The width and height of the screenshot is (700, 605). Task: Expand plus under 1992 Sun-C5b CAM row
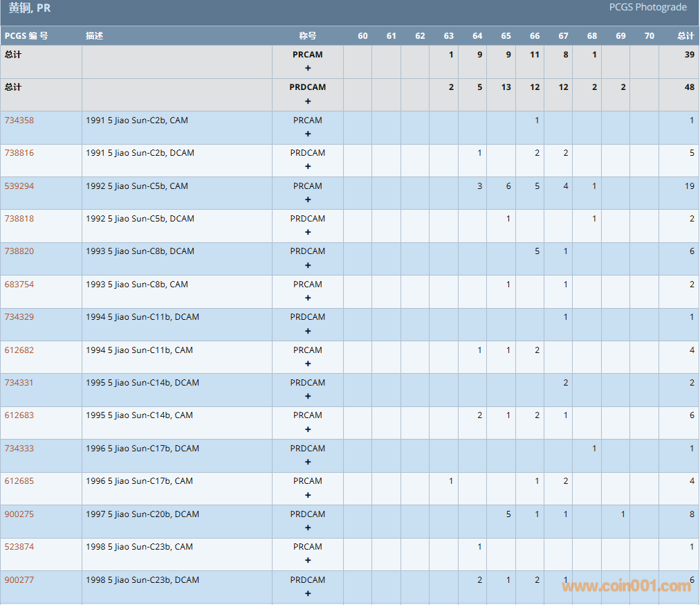click(x=308, y=200)
